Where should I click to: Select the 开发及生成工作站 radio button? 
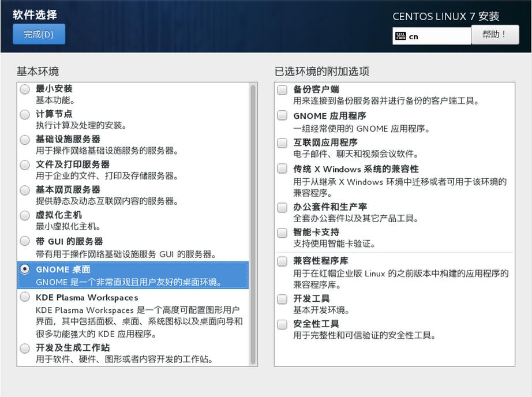pos(25,348)
